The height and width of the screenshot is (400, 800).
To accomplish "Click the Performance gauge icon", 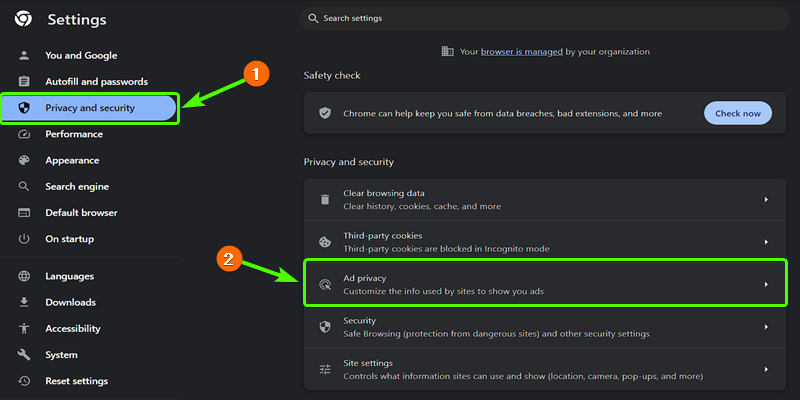I will (x=24, y=134).
